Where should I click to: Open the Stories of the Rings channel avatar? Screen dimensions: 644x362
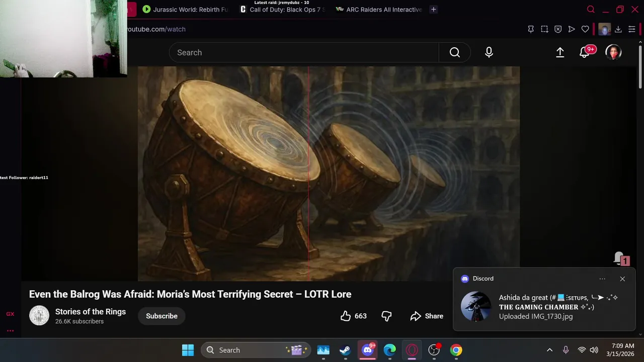[39, 316]
